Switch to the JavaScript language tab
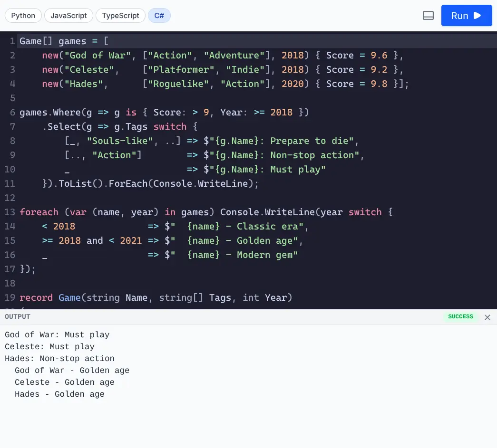Viewport: 497px width, 448px height. click(x=68, y=15)
